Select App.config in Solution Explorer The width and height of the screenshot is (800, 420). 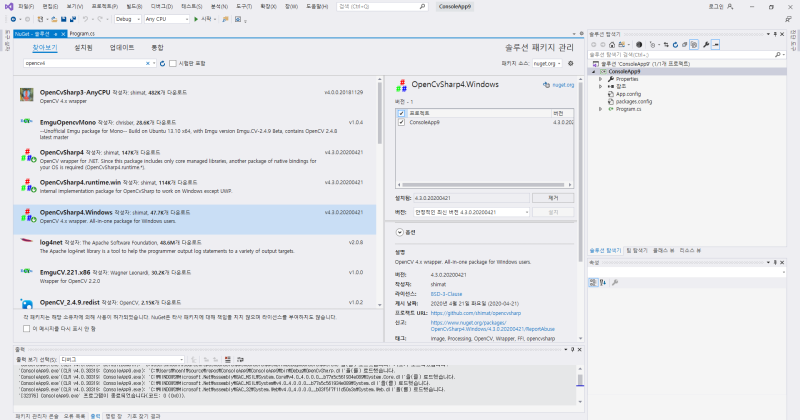tap(628, 94)
